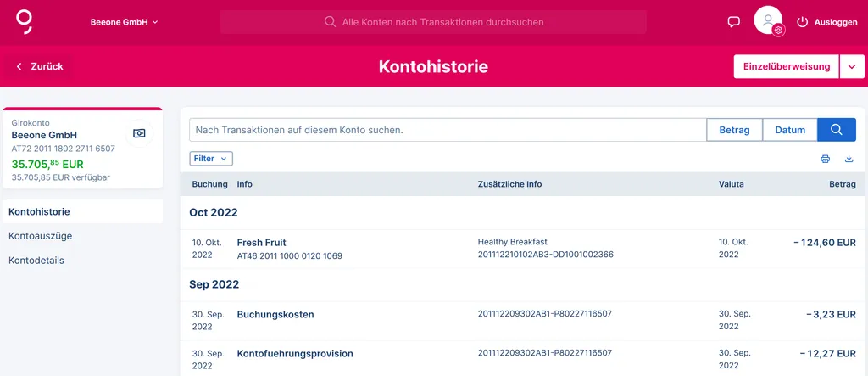Open the Fresh Fruit transaction
The width and height of the screenshot is (868, 376).
(x=524, y=249)
